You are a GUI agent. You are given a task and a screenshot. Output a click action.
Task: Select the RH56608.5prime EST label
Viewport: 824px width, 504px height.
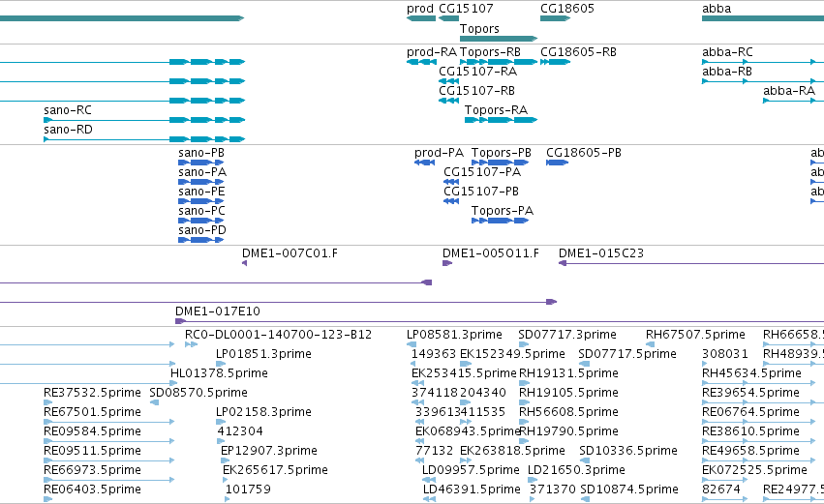click(568, 413)
